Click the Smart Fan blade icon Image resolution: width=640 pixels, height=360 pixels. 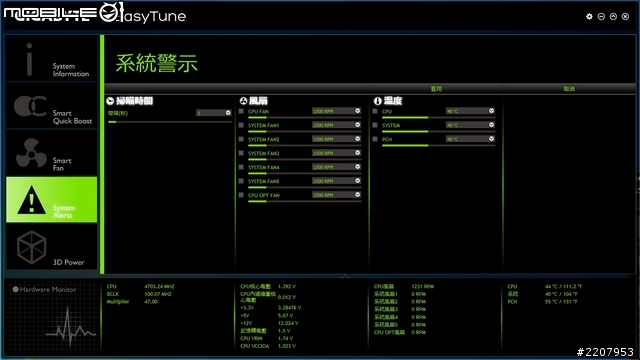(x=31, y=153)
